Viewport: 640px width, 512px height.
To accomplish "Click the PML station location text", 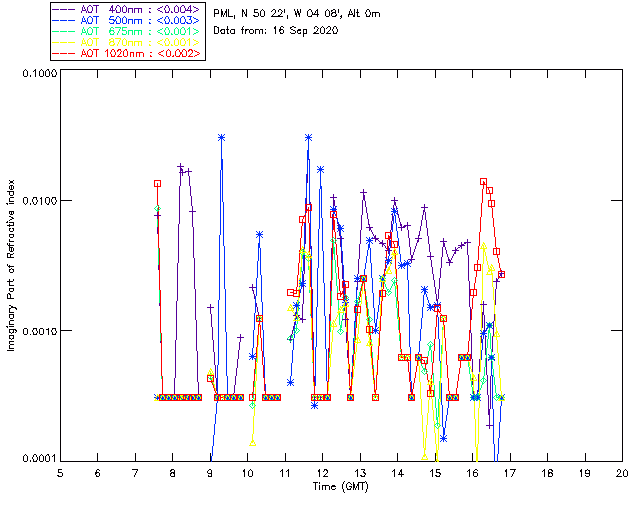I will point(297,14).
